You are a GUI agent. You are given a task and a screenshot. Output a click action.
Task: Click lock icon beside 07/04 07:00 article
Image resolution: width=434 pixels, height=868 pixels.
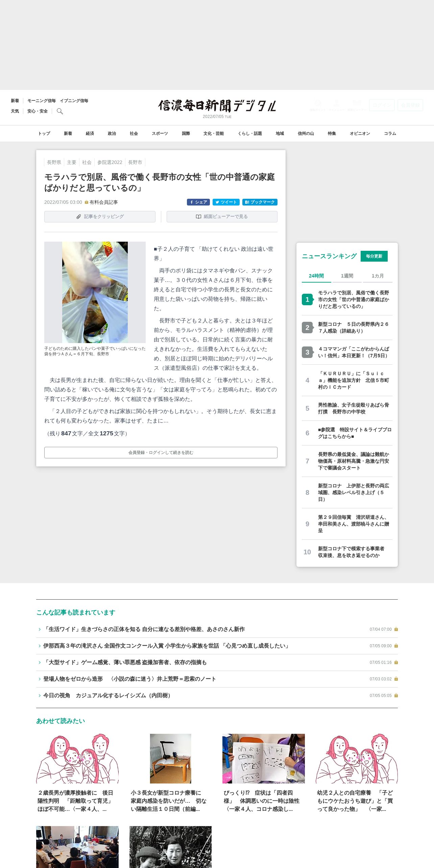point(396,629)
